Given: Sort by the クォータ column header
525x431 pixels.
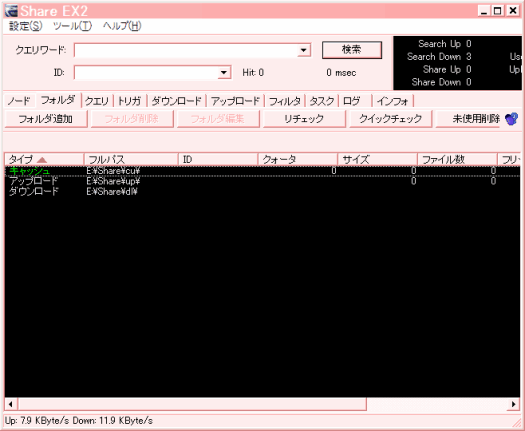Looking at the screenshot, I should (298, 159).
